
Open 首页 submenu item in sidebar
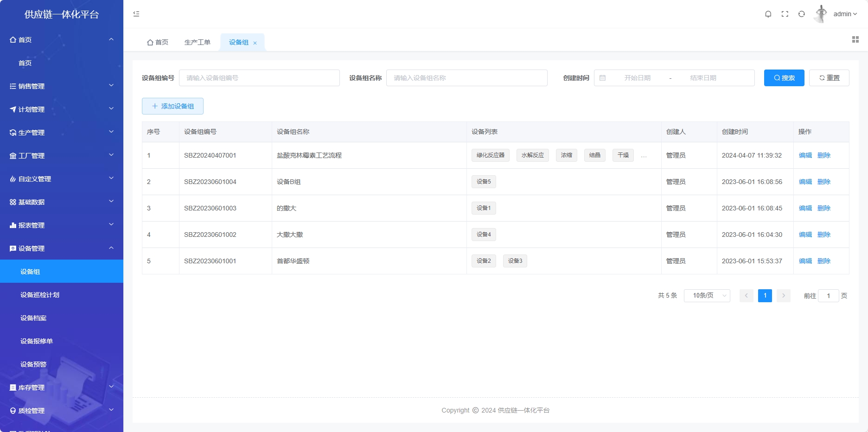[x=62, y=63]
